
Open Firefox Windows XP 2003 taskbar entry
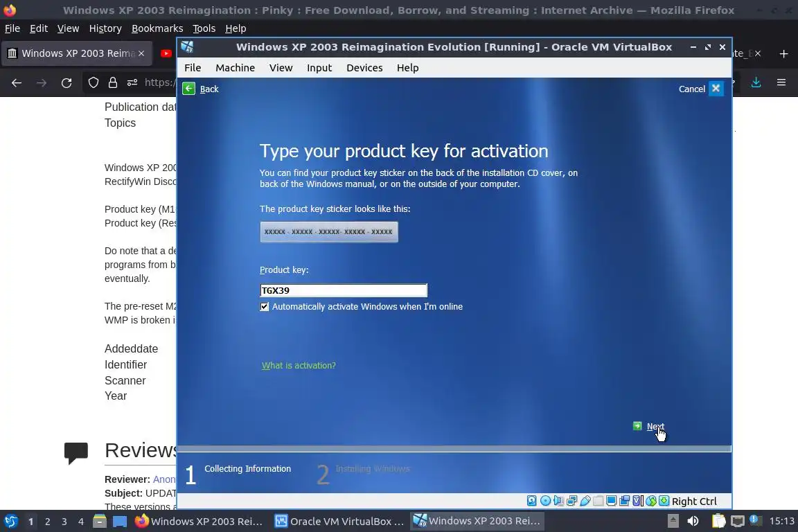(199, 522)
